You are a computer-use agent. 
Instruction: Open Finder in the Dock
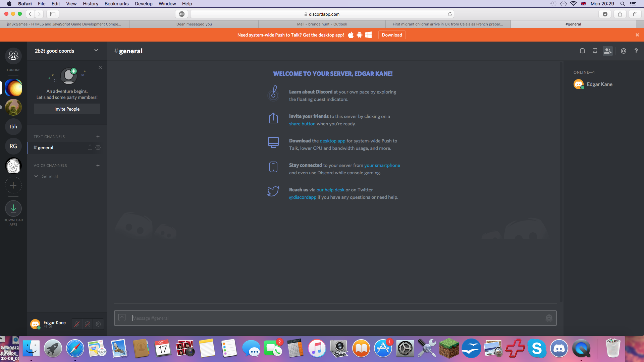[31, 349]
